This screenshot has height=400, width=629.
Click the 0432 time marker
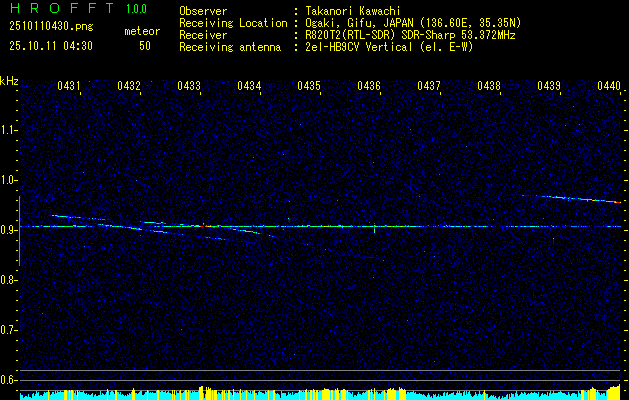129,86
